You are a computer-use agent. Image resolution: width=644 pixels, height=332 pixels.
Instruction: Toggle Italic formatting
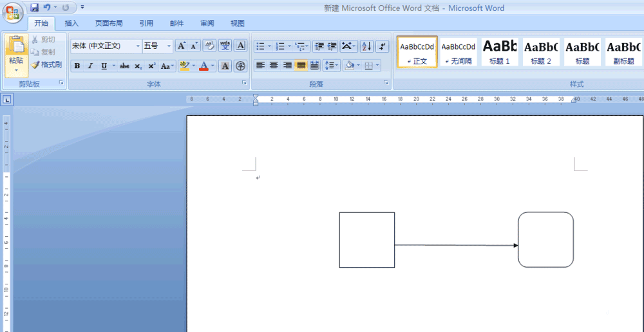pos(90,66)
